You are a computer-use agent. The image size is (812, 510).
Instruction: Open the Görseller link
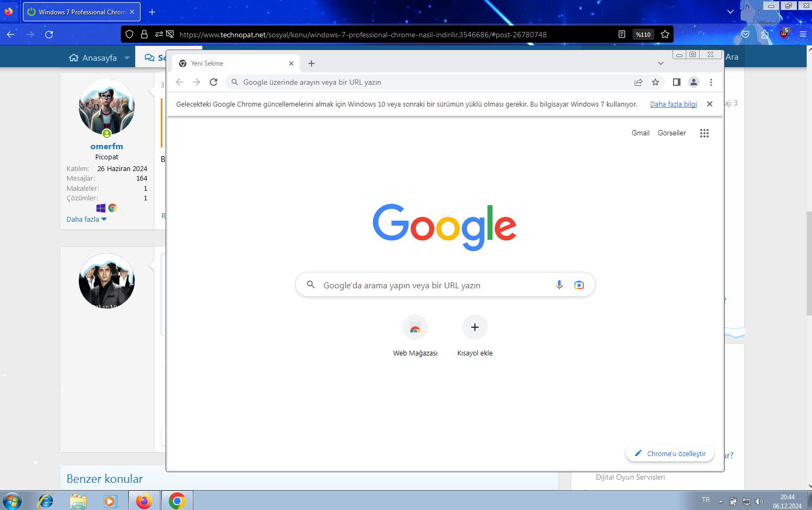click(x=672, y=133)
